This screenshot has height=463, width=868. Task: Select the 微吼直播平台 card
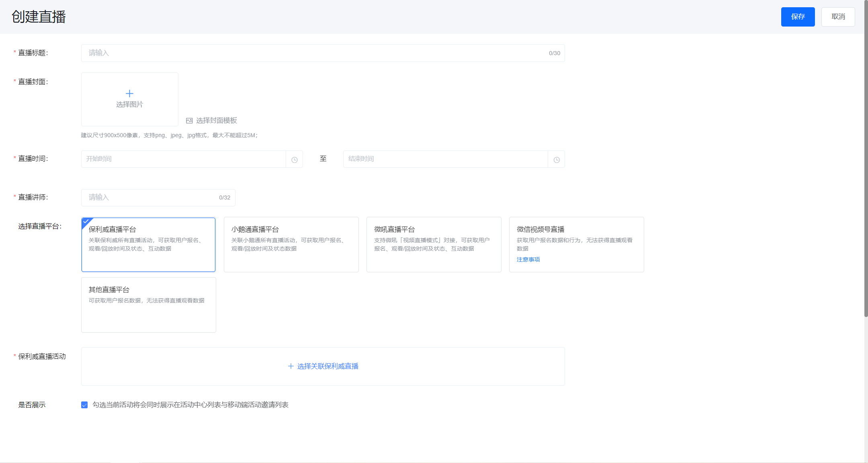[434, 245]
